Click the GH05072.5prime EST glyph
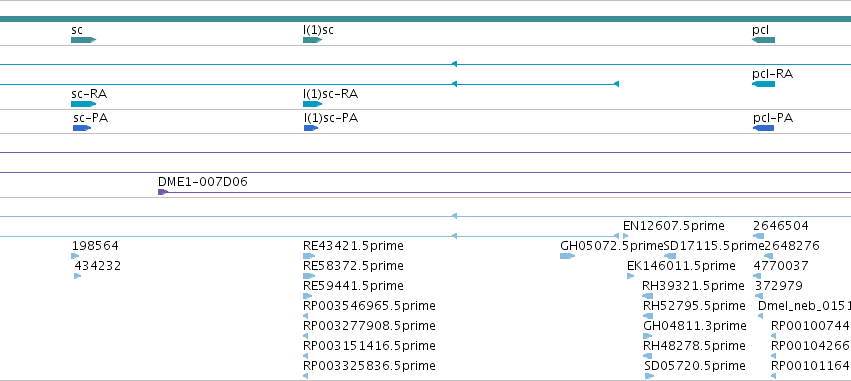 tap(567, 256)
